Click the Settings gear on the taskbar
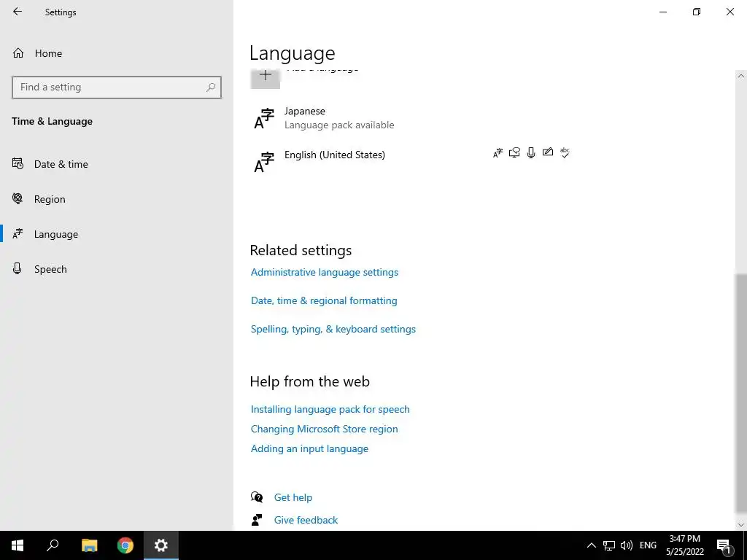The image size is (747, 560). (x=161, y=545)
